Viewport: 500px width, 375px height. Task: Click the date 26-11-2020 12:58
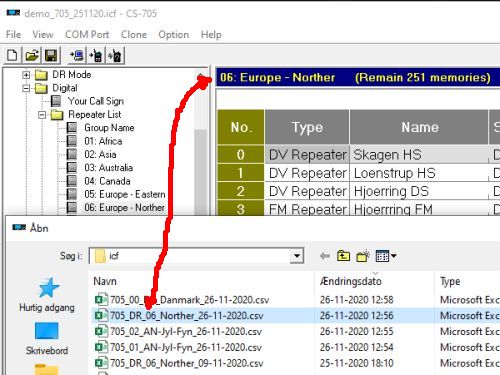click(357, 300)
